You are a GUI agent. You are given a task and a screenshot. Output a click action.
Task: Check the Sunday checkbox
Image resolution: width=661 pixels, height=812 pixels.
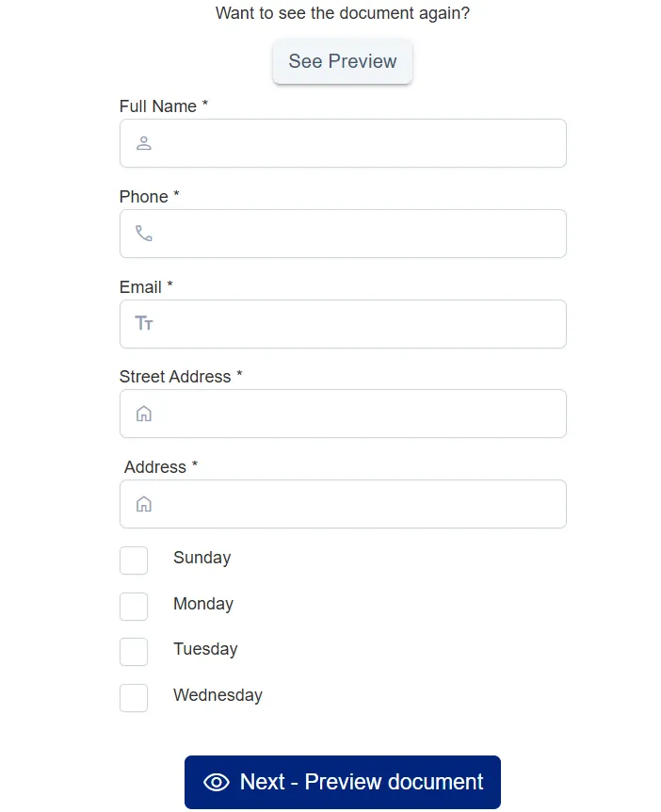(x=134, y=560)
